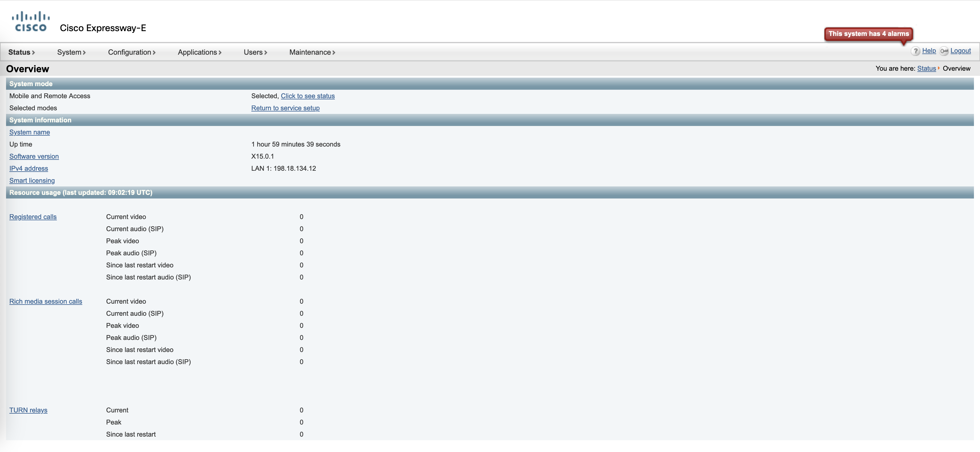Open the Registered calls link
Screen dimensions: 980x452
(x=33, y=217)
